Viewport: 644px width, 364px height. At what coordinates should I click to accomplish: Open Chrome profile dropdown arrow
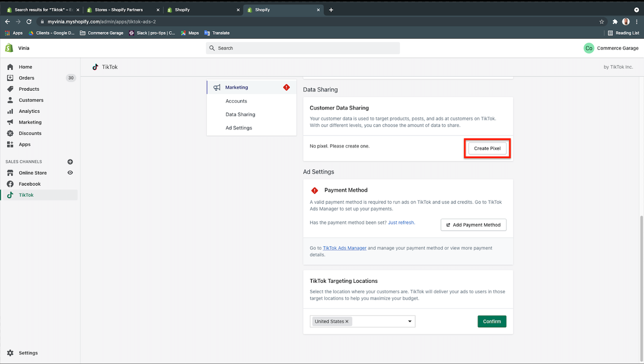pyautogui.click(x=636, y=10)
